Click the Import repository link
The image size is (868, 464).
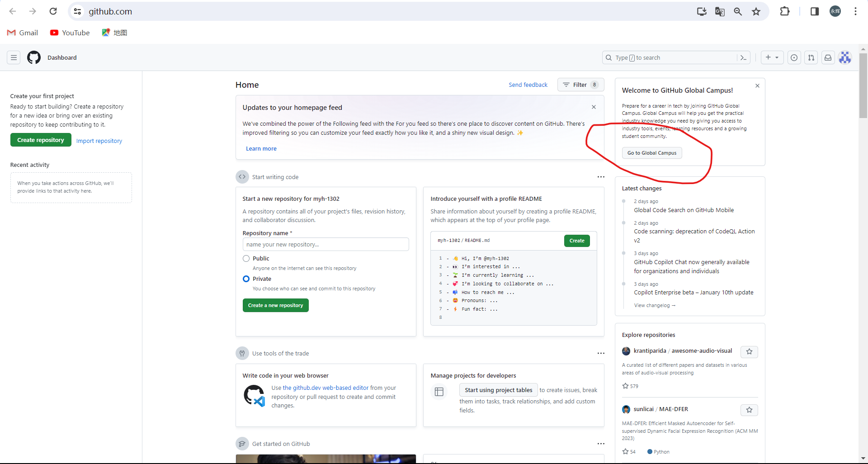[x=99, y=141]
